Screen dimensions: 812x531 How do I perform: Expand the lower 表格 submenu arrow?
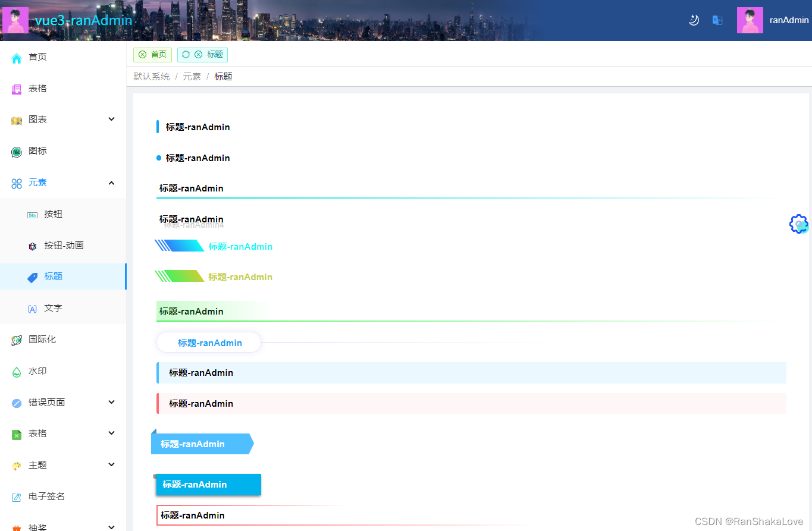111,433
